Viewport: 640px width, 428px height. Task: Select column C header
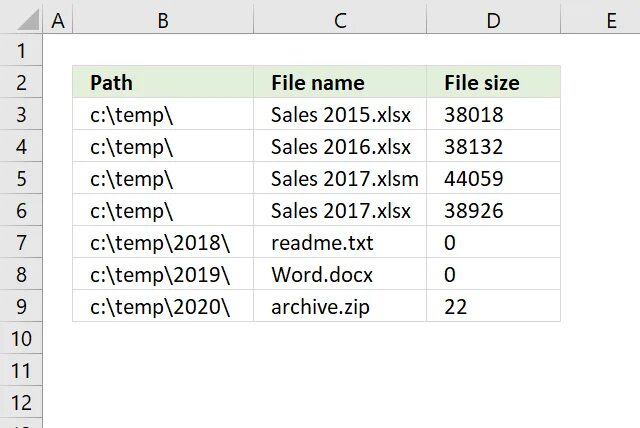[340, 18]
